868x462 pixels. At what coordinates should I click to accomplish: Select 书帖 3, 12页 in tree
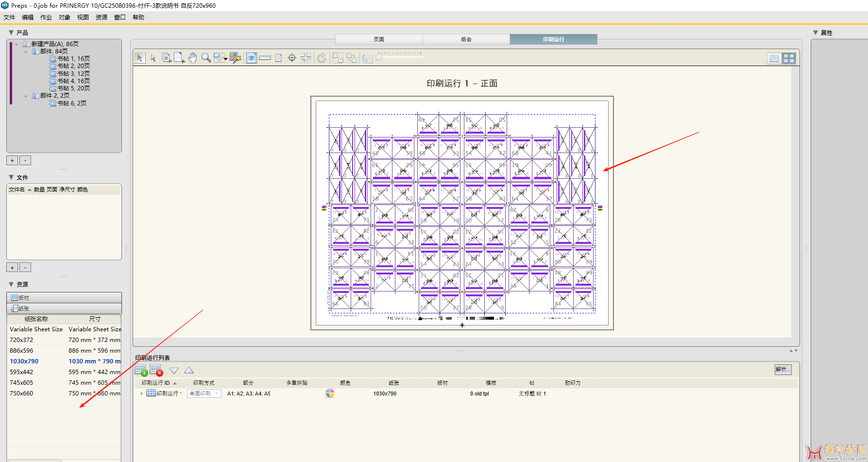click(x=69, y=74)
